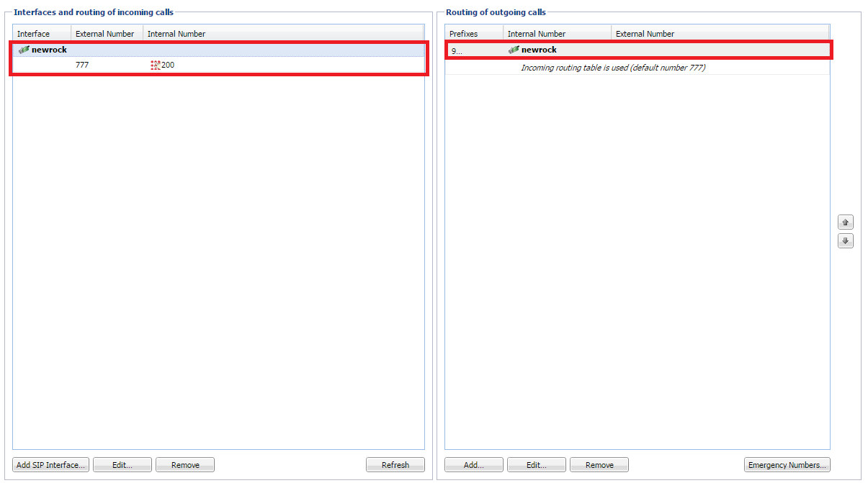The image size is (868, 483).
Task: Move the outgoing route up with the arrow
Action: (846, 222)
